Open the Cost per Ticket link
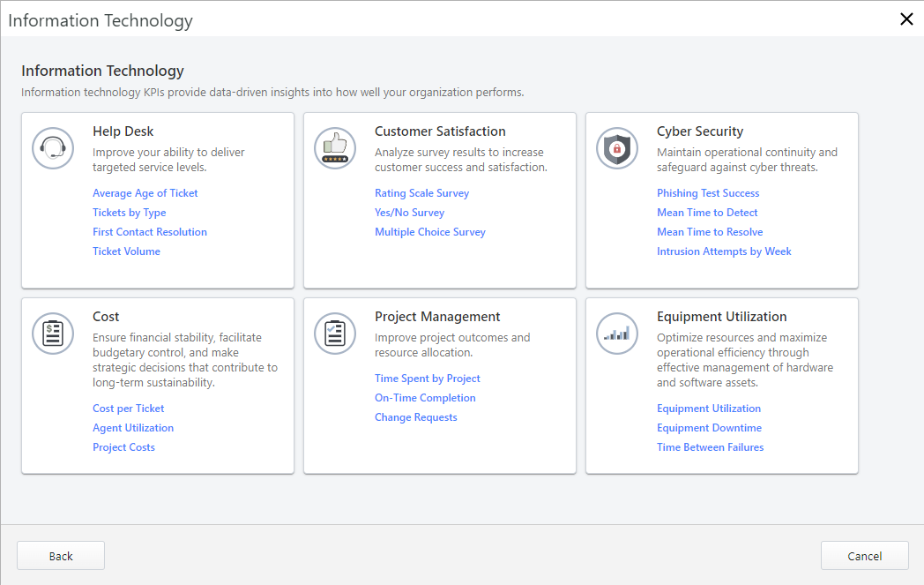Screen dimensions: 924x585 click(129, 409)
